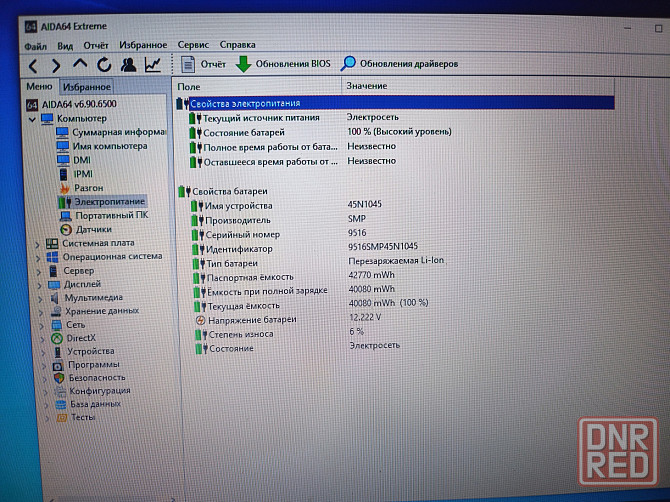Click the Программы icon
670x502 pixels.
click(58, 366)
